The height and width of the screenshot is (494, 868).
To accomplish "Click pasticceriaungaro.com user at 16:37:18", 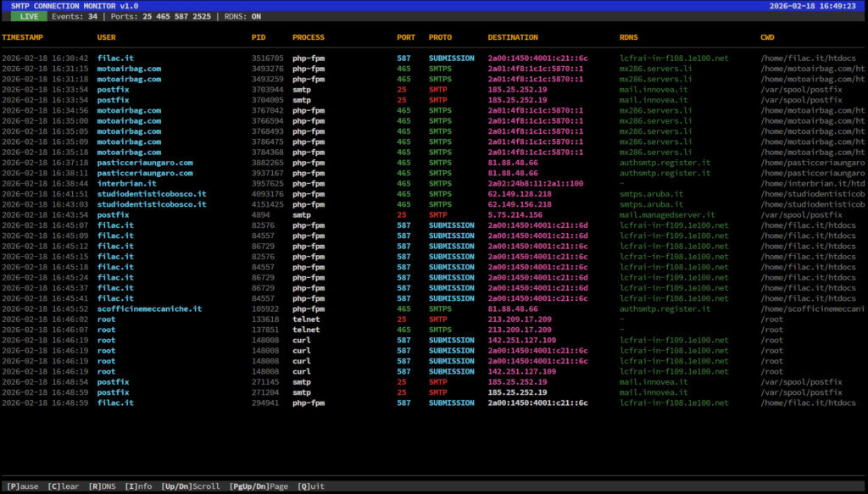I will (145, 163).
